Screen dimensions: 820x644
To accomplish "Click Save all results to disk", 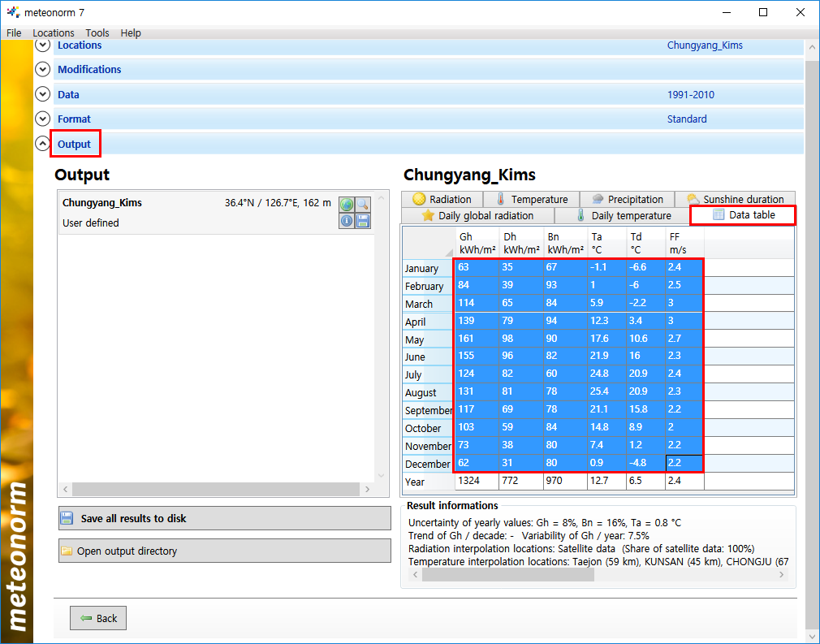I will point(224,518).
